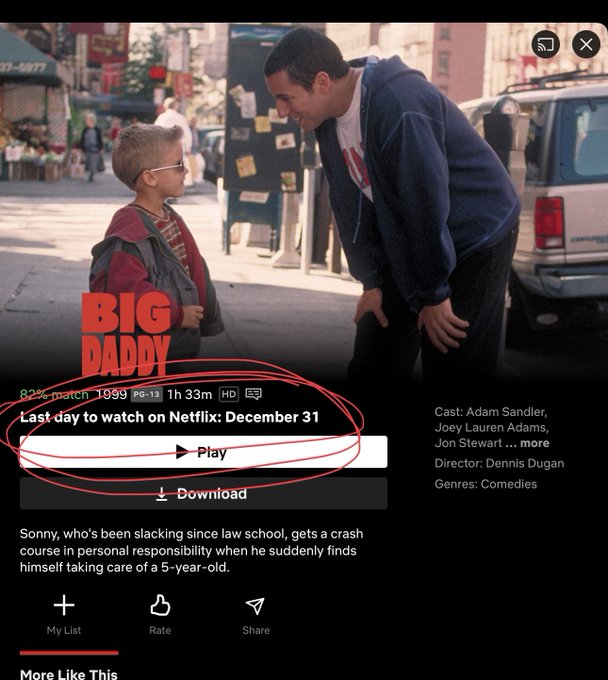Tap director Dennis Dugan
This screenshot has height=680, width=608.
coord(525,463)
